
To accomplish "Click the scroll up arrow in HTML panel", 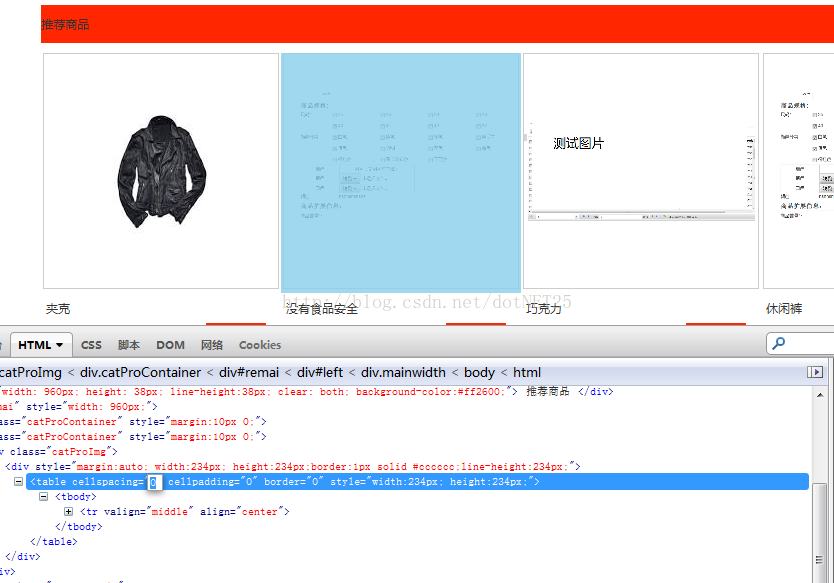I will (820, 395).
